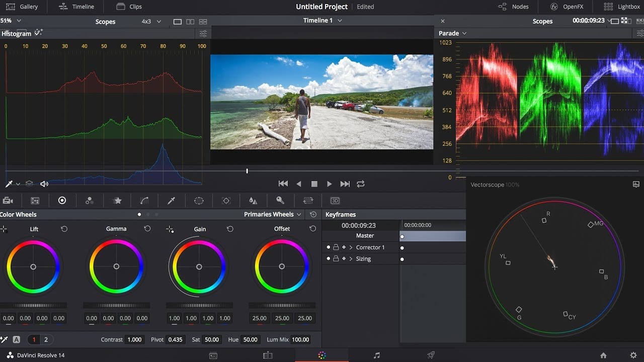Open the eyedropper picker options arrow

(x=18, y=184)
